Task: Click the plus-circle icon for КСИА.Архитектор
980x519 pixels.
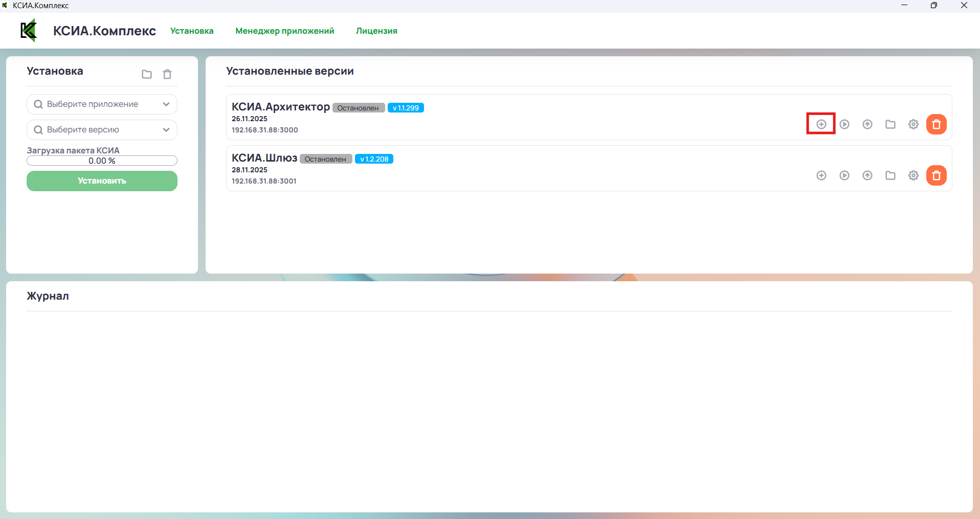Action: tap(821, 124)
